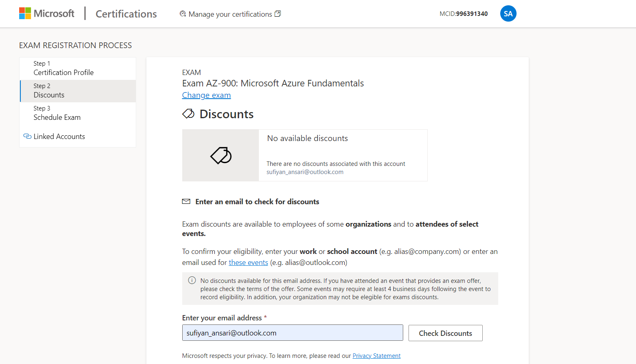
Task: Click the envelope icon before the email check heading
Action: pos(186,201)
